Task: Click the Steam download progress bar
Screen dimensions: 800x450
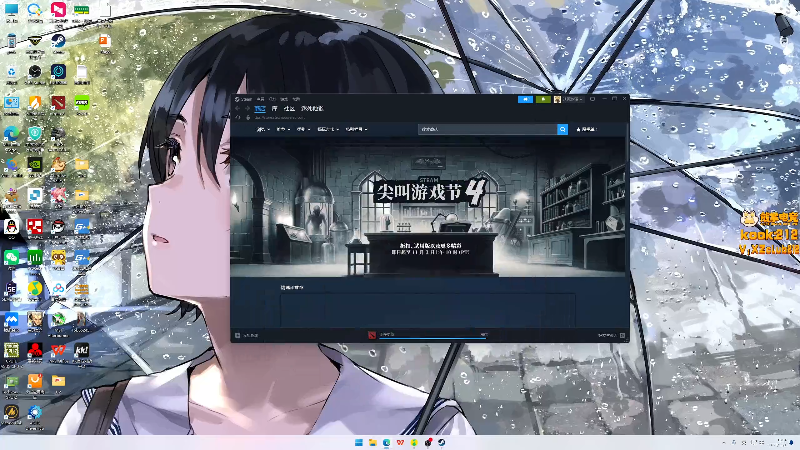Action: [x=433, y=338]
